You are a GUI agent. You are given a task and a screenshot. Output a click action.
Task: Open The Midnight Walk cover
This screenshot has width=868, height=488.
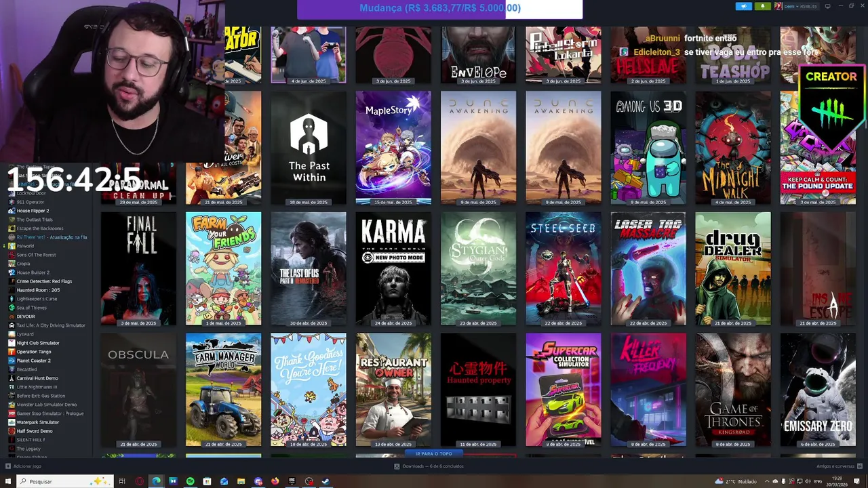tap(733, 148)
